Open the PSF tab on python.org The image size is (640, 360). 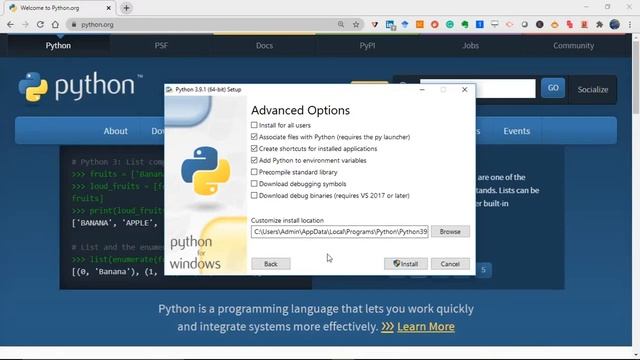click(x=161, y=45)
